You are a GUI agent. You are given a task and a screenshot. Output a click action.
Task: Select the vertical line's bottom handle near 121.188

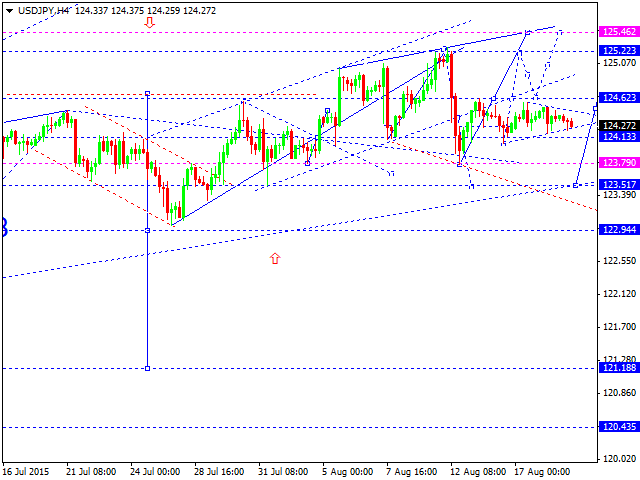pyautogui.click(x=148, y=368)
